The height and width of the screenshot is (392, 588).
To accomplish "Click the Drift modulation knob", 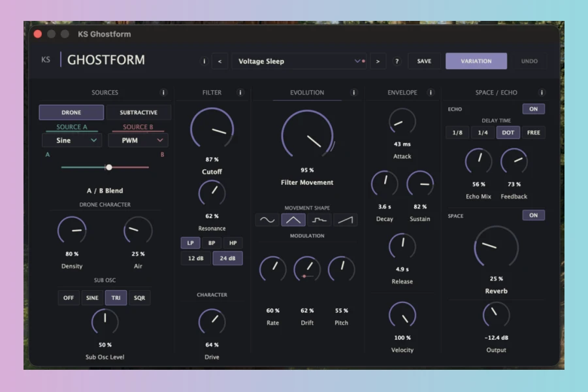I will coord(307,269).
